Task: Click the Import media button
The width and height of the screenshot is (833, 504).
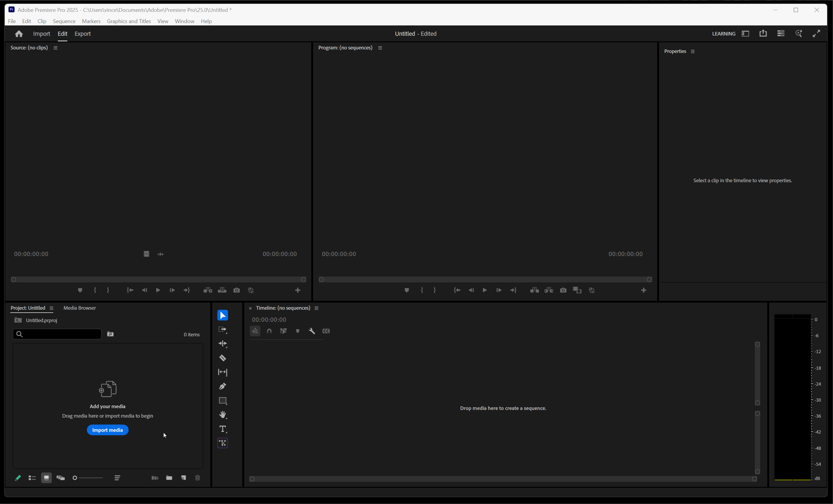Action: pos(107,430)
